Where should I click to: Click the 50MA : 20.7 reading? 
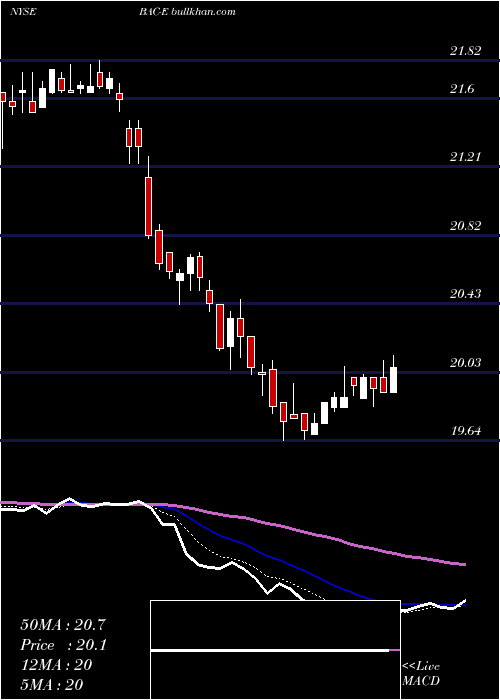tap(63, 625)
